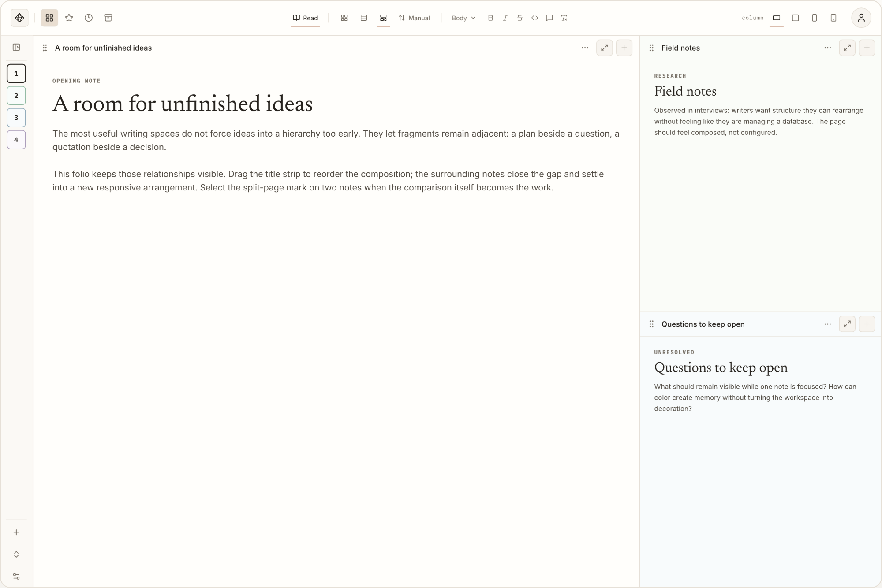Viewport: 882px width, 588px height.
Task: Click the 'A room for unfinished ideas' title strip text
Action: coord(103,48)
